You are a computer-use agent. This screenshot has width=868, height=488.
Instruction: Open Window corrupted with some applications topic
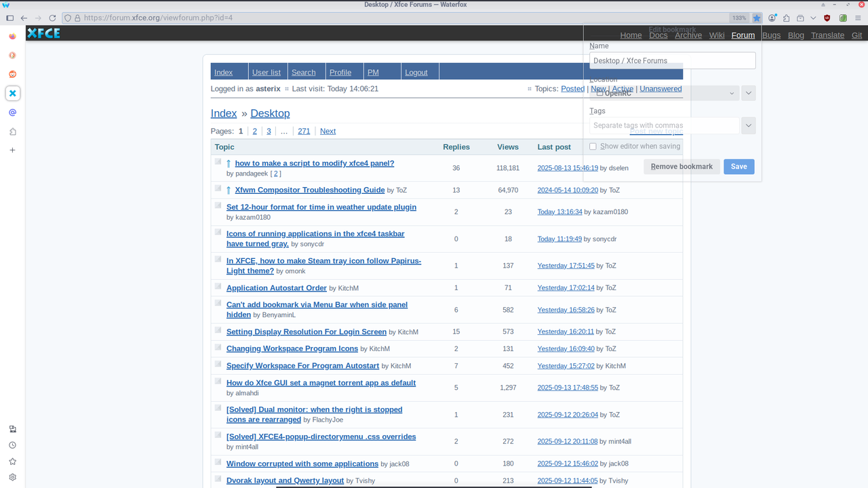(302, 464)
